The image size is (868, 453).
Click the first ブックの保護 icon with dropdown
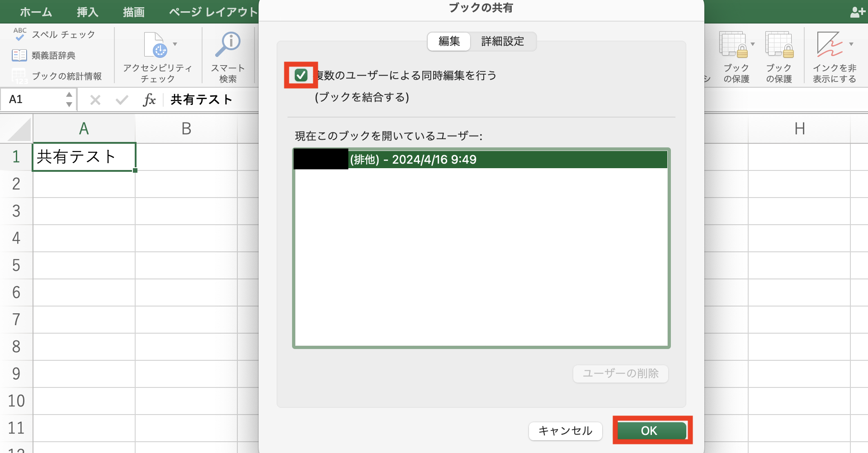(x=734, y=45)
